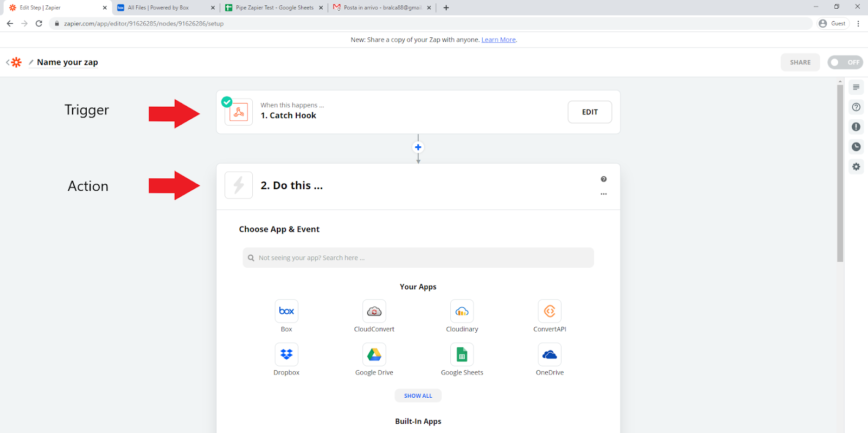Pick the Google Sheets app icon

[x=462, y=354]
